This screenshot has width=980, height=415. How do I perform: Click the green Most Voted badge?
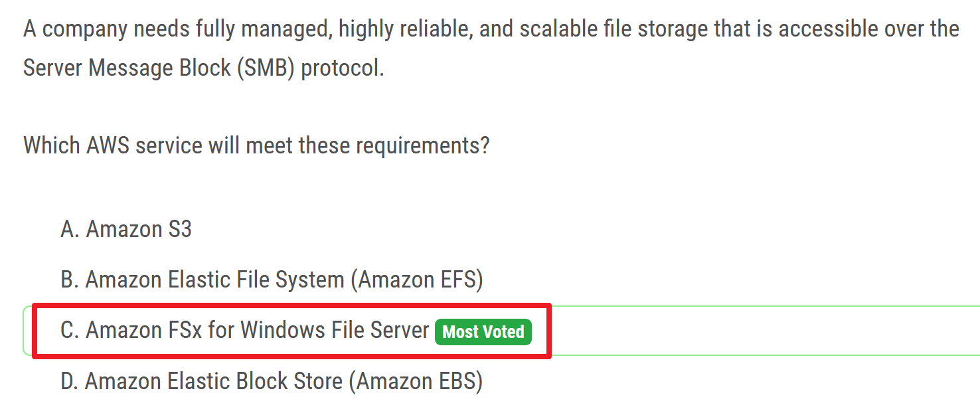coord(483,331)
